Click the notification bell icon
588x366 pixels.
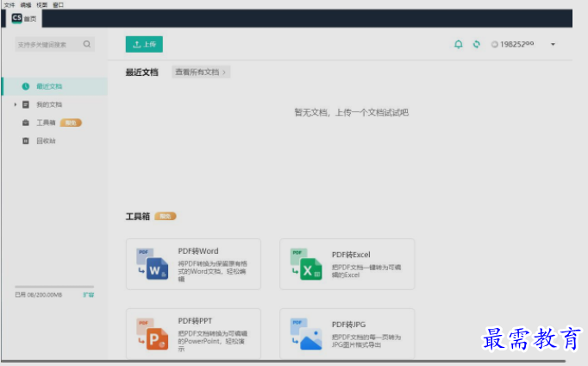[459, 44]
